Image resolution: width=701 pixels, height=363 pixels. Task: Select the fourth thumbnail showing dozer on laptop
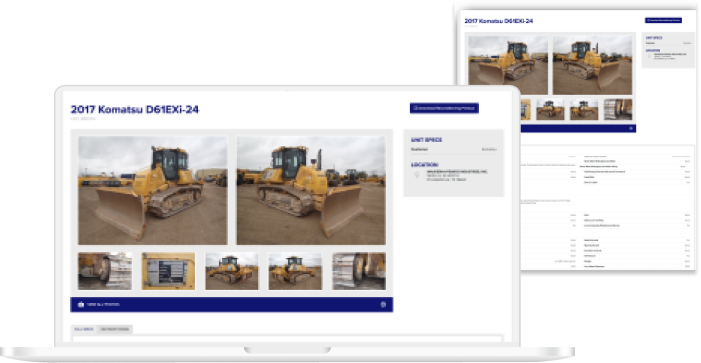coord(295,271)
